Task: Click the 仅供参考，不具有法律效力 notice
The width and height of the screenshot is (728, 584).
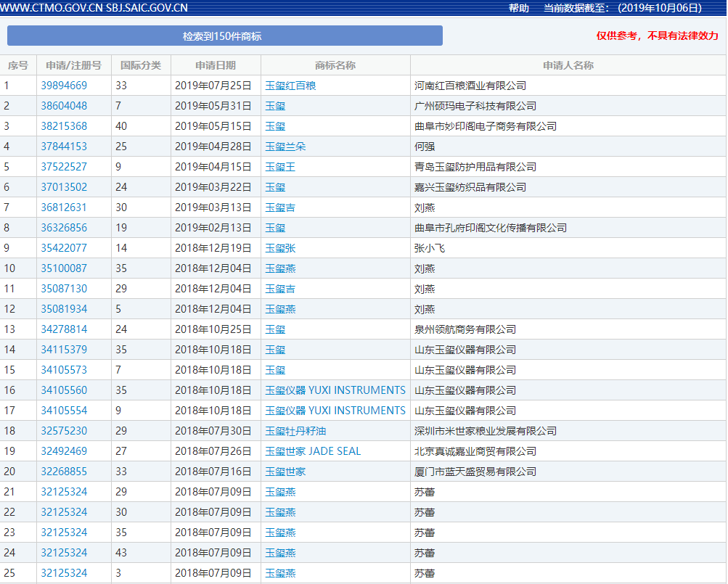Action: pos(658,36)
